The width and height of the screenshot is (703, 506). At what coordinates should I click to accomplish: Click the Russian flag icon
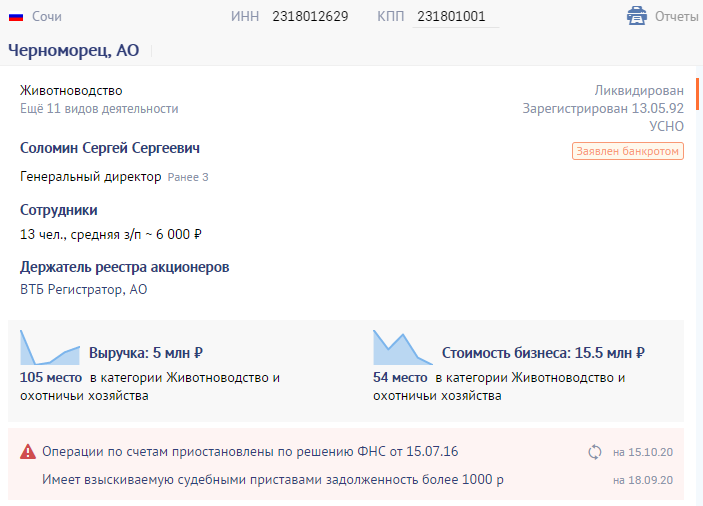(16, 17)
